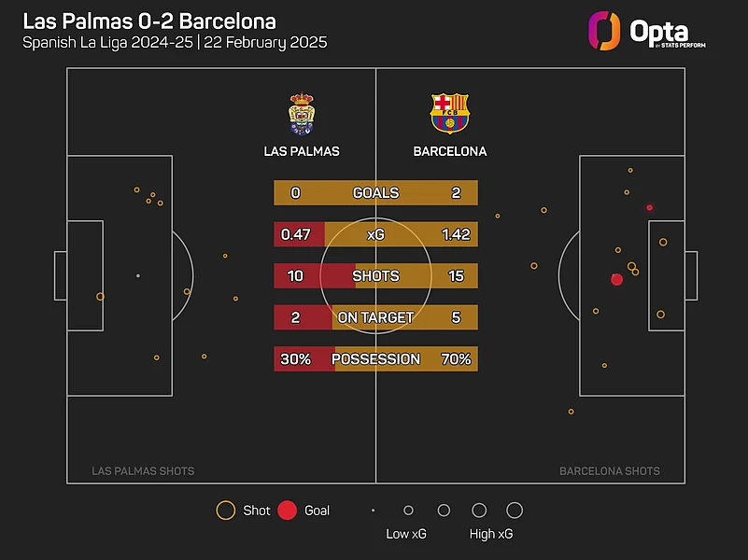Click the ON TARGET stat row
Viewport: 748px width, 560px height.
pos(375,317)
